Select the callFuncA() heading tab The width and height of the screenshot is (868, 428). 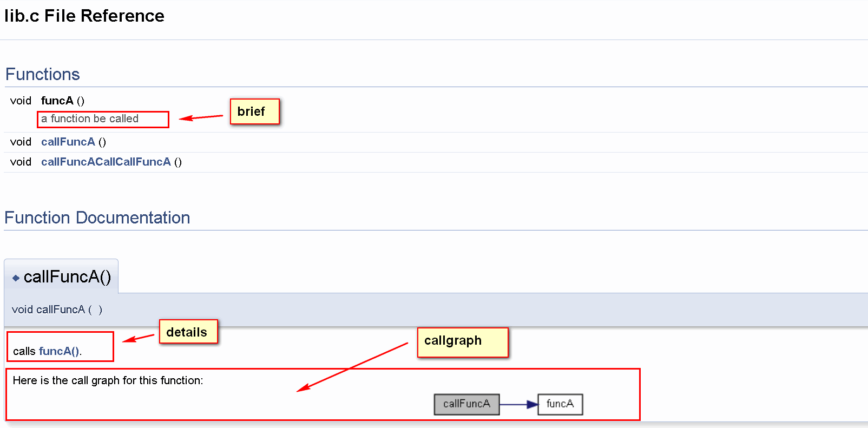(x=61, y=276)
